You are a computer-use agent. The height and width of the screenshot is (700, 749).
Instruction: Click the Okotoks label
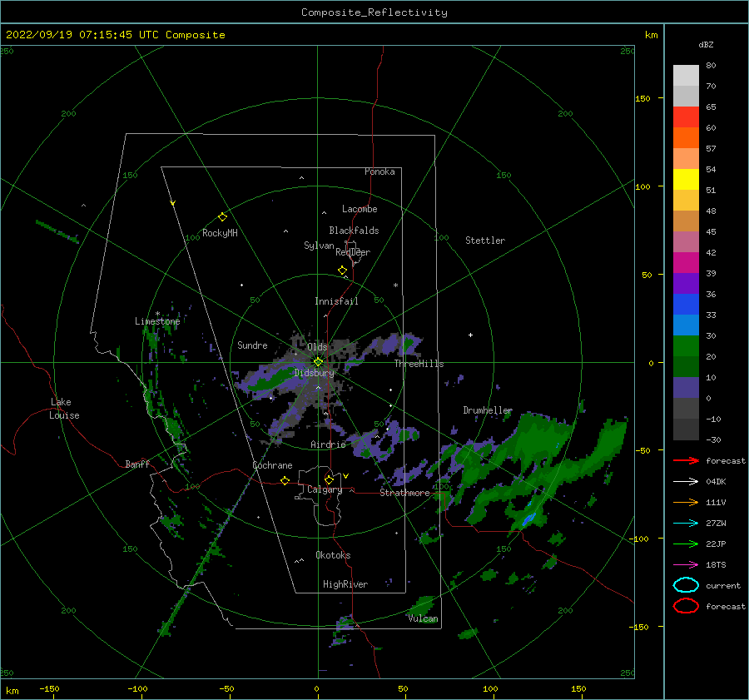(333, 555)
